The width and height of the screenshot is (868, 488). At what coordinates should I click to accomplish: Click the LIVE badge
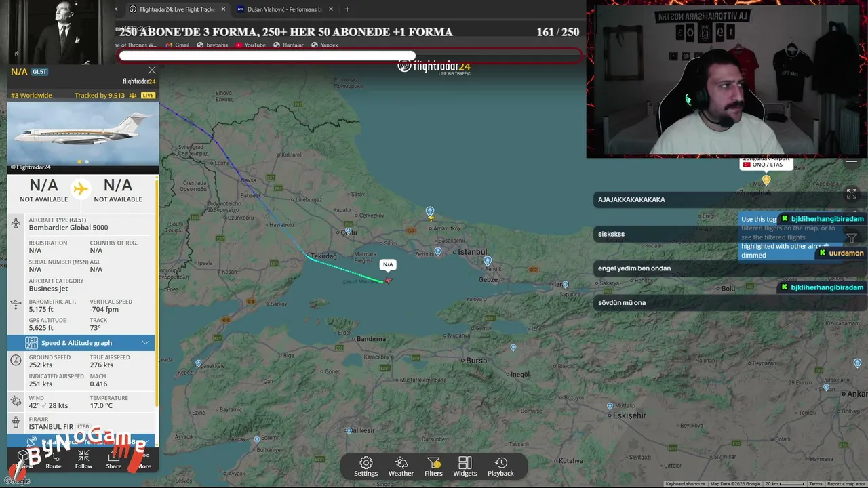click(148, 96)
